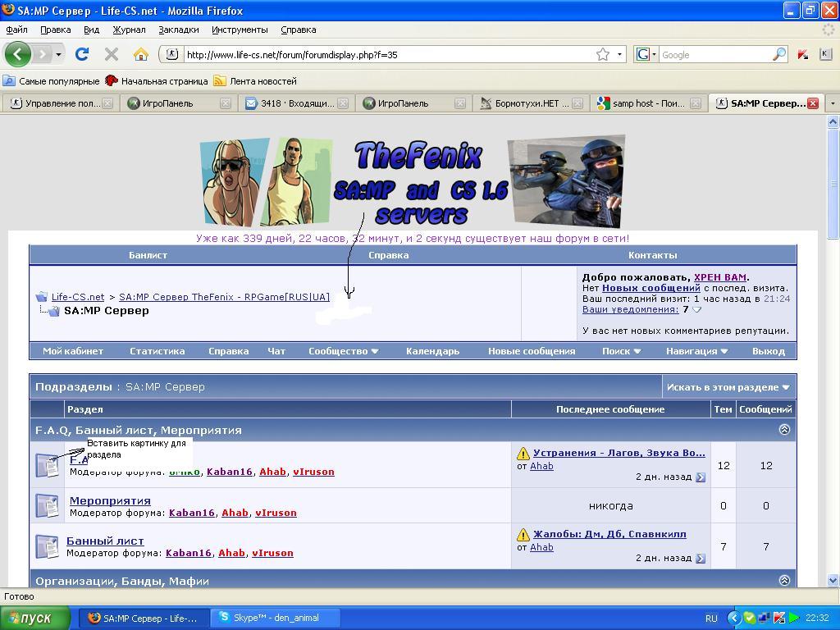
Task: Click the forum status icon for Банный лист
Action: [x=47, y=546]
